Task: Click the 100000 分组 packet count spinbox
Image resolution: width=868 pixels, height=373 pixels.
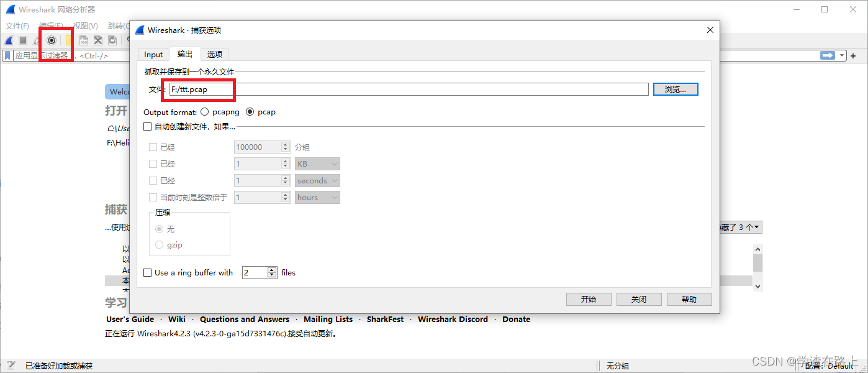Action: click(x=262, y=147)
